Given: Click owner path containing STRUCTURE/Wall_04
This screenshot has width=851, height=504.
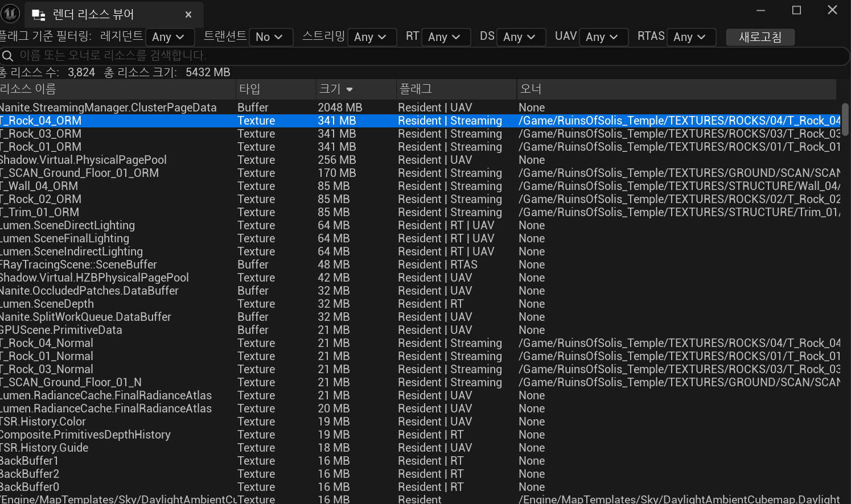Looking at the screenshot, I should [680, 186].
